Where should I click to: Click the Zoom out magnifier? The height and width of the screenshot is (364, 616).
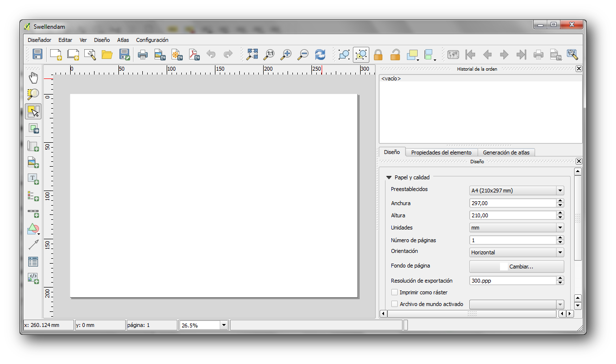303,54
